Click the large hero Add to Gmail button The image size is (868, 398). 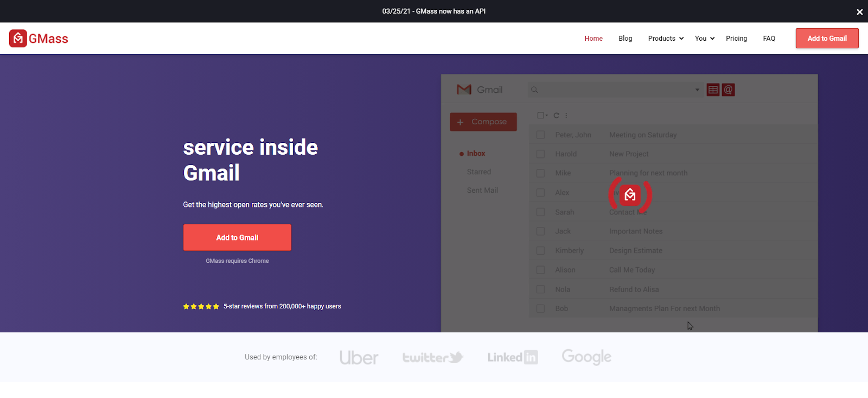[x=237, y=237]
